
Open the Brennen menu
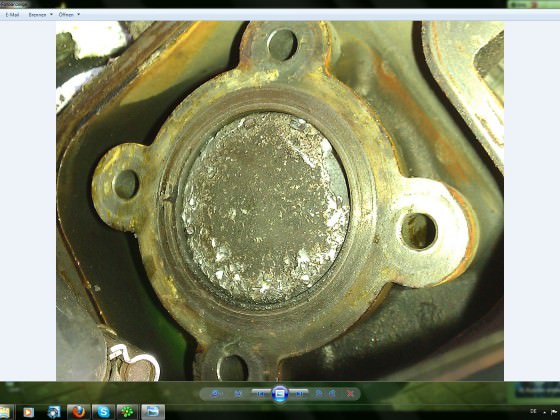[x=37, y=15]
